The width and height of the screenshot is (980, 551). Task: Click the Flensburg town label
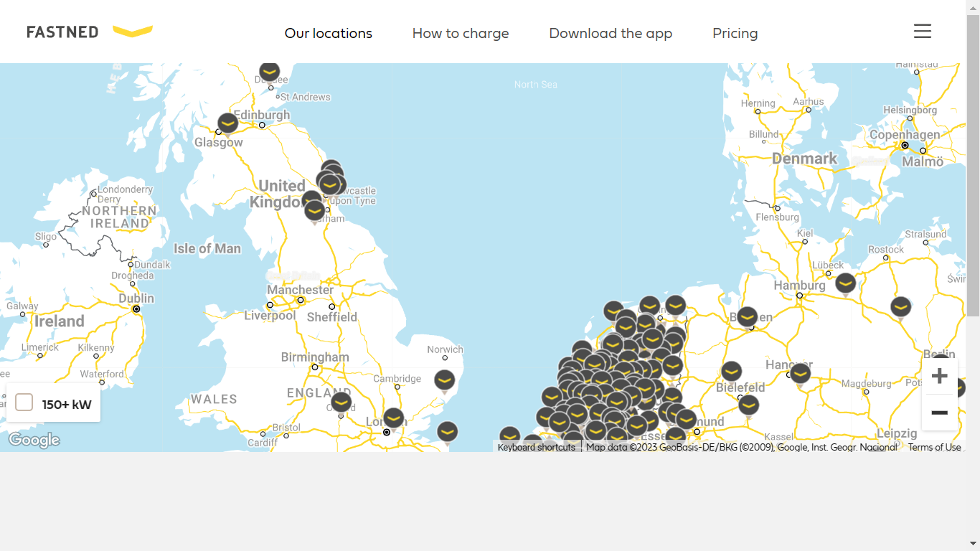tap(777, 217)
